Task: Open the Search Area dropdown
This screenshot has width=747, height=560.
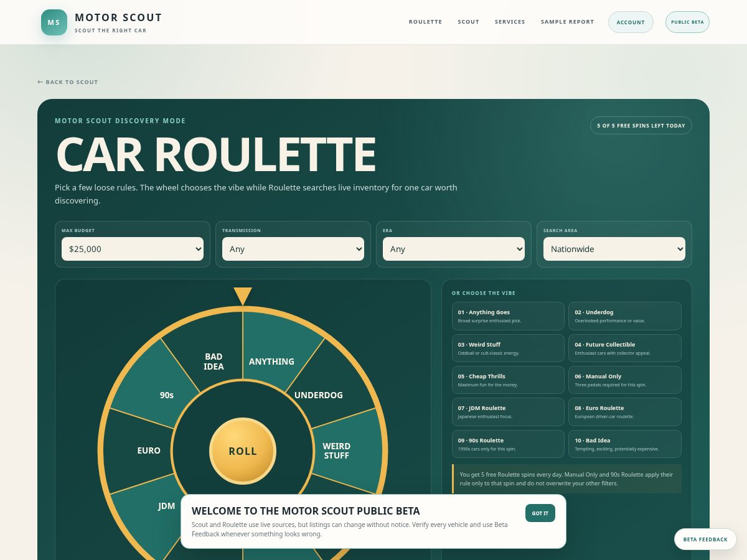Action: [x=614, y=249]
